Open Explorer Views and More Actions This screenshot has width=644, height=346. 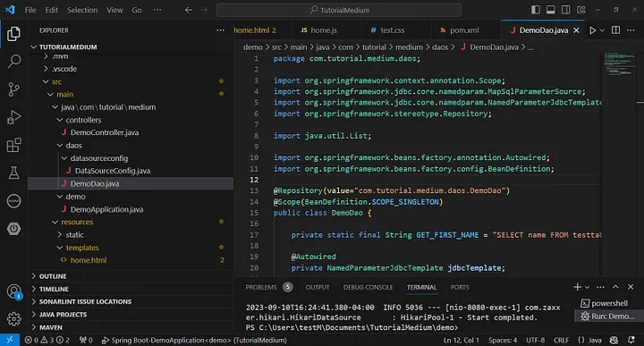[221, 30]
